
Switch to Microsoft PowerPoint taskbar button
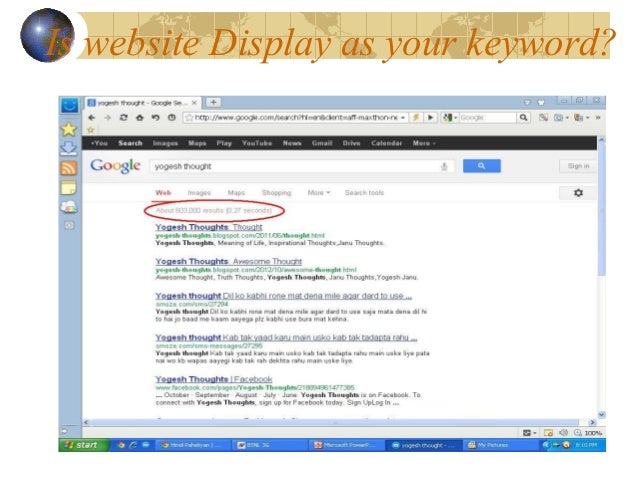[x=346, y=445]
